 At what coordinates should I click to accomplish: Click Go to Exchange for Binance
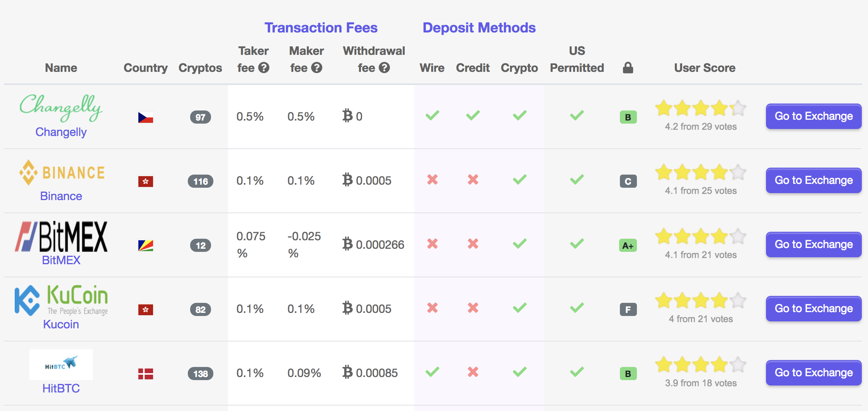coord(813,180)
